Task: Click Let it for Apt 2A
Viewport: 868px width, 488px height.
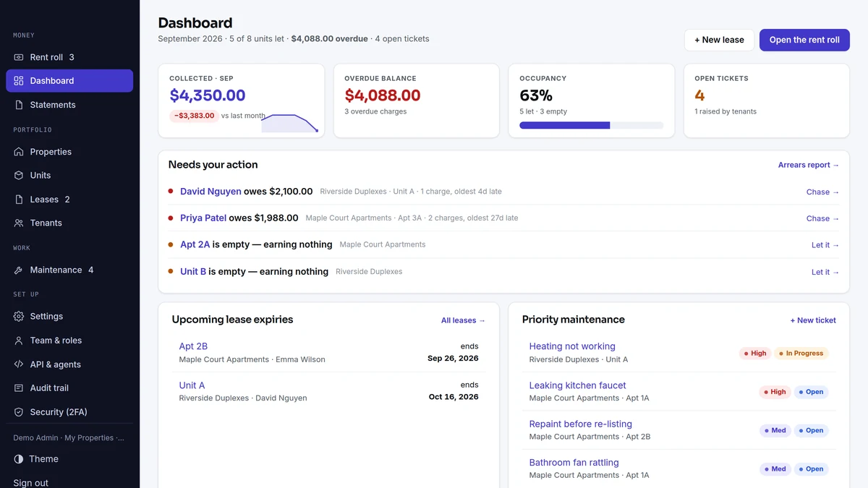Action: pos(825,245)
